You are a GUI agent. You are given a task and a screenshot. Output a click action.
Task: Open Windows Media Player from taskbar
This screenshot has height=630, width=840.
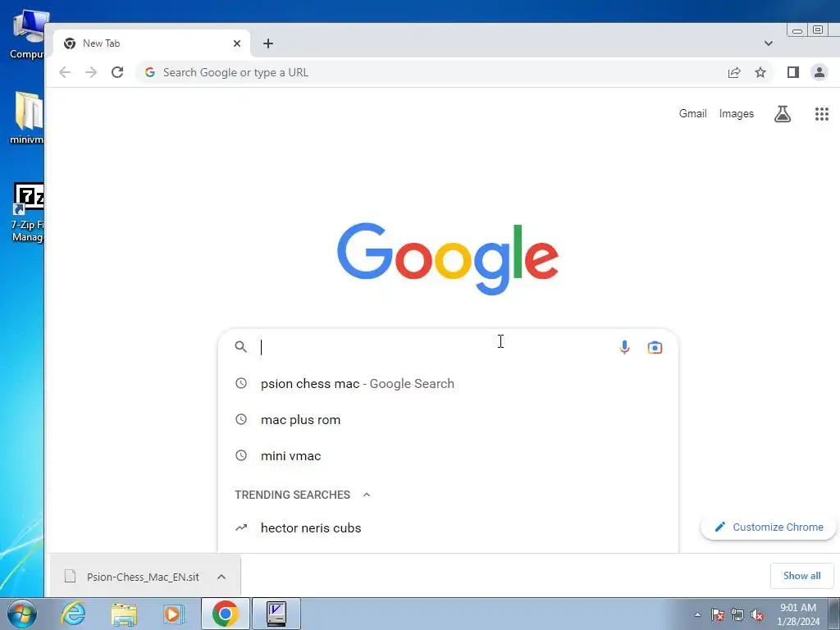pos(174,614)
